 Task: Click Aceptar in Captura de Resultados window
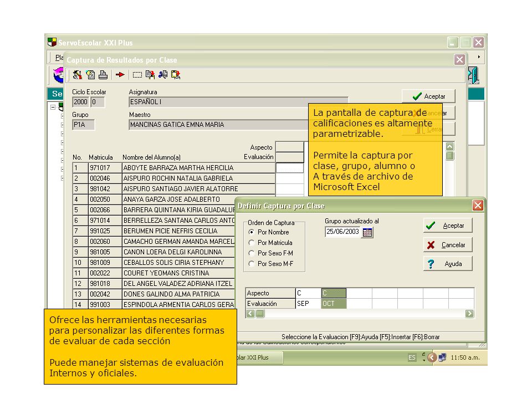tap(428, 96)
